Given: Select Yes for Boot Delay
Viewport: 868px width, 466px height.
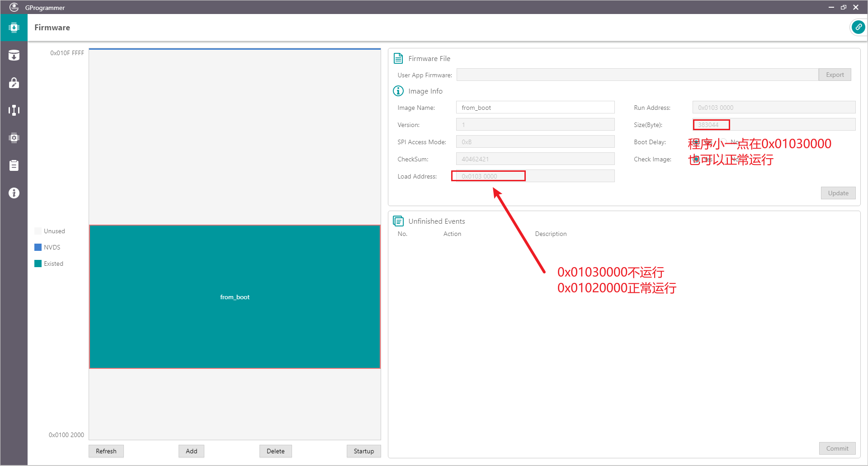Looking at the screenshot, I should [696, 142].
